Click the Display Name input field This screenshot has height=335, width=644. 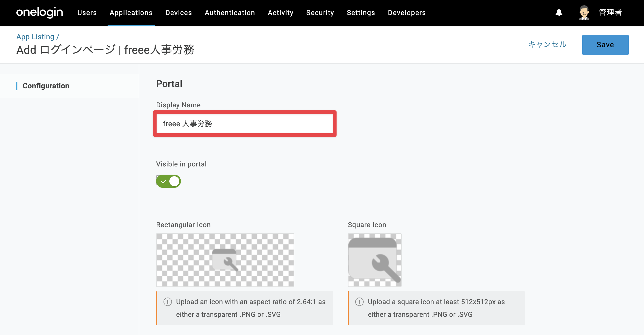pos(245,123)
